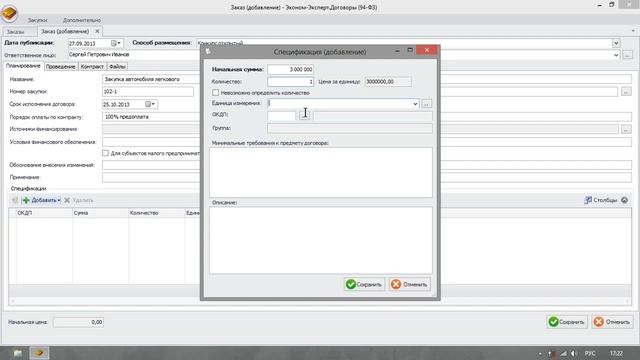The height and width of the screenshot is (360, 640).
Task: Click the network icon in system tray
Action: click(x=563, y=353)
